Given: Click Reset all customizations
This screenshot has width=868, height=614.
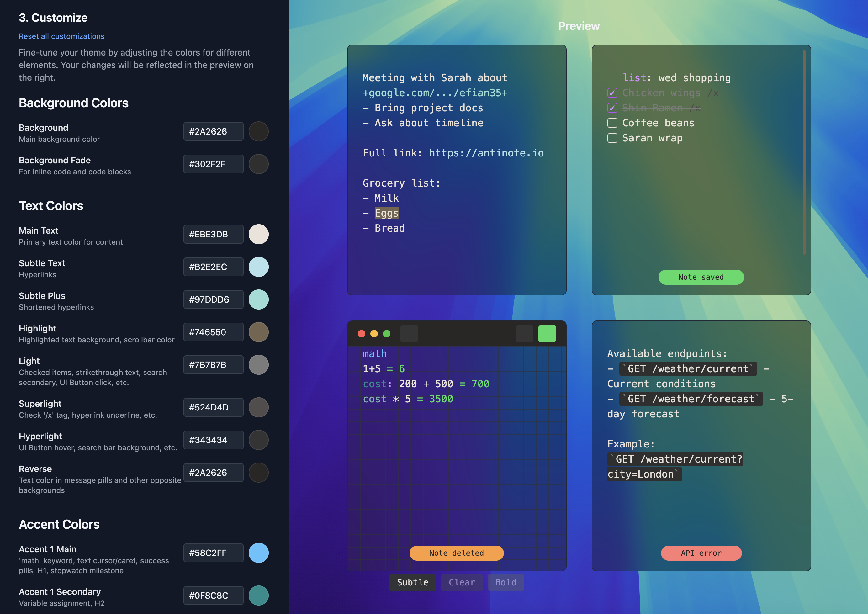Looking at the screenshot, I should click(61, 36).
